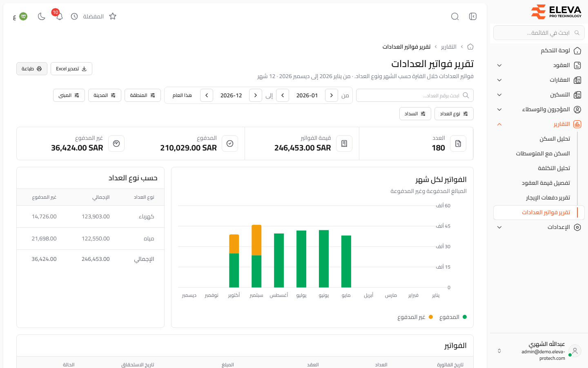Click the green يونيو bar in chart
Image resolution: width=588 pixels, height=368 pixels.
tap(324, 259)
